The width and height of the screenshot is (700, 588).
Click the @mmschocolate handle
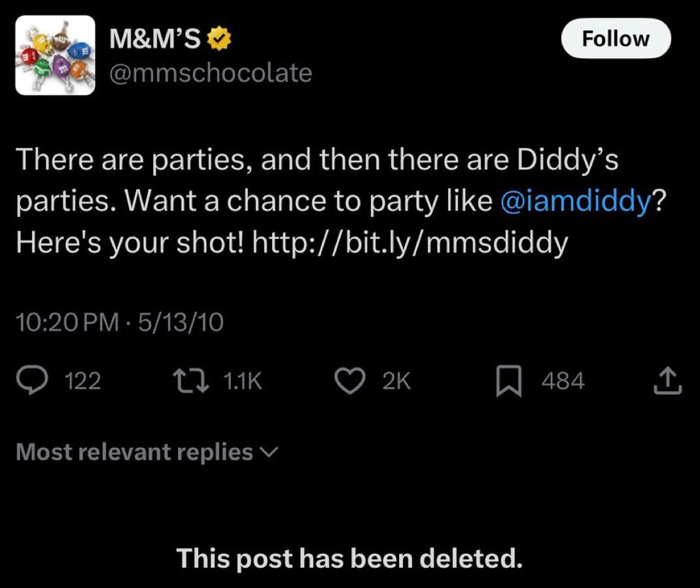click(211, 73)
